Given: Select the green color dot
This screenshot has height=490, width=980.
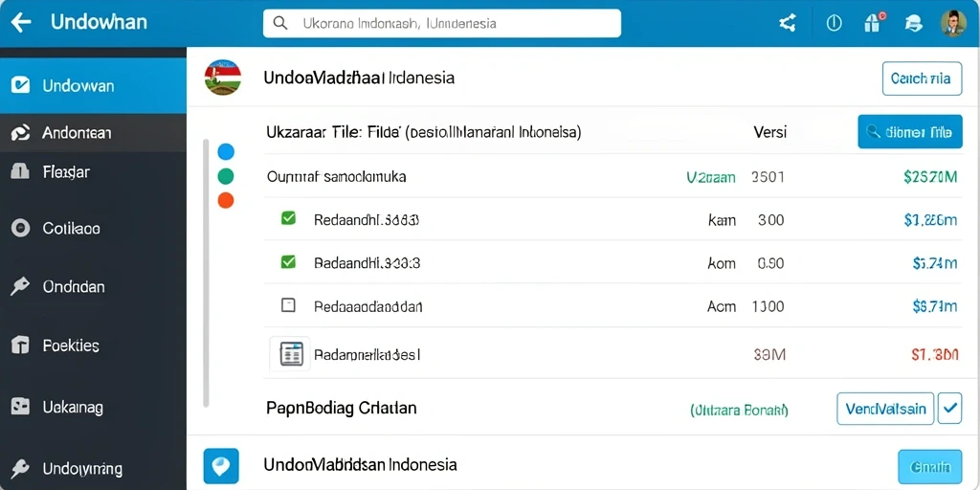Looking at the screenshot, I should (226, 176).
